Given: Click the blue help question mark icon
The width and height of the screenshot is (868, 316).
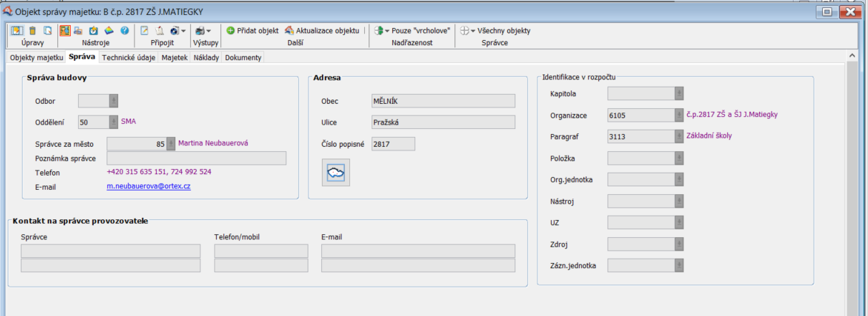Looking at the screenshot, I should (x=125, y=31).
